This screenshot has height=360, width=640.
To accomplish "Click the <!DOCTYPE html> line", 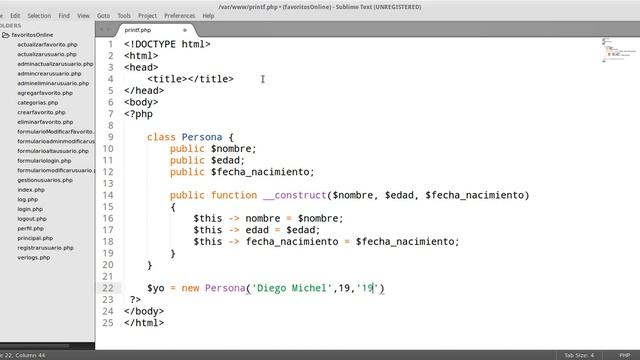I will 167,44.
